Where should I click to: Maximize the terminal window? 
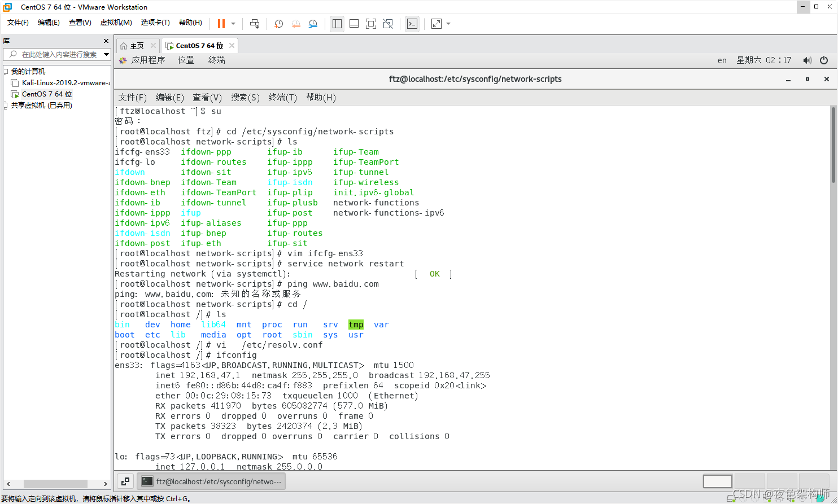[808, 80]
